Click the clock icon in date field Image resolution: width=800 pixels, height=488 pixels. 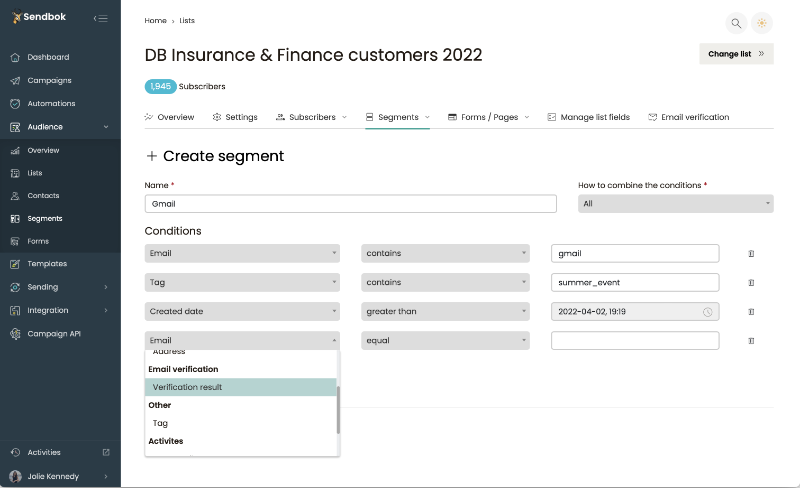[x=708, y=312]
